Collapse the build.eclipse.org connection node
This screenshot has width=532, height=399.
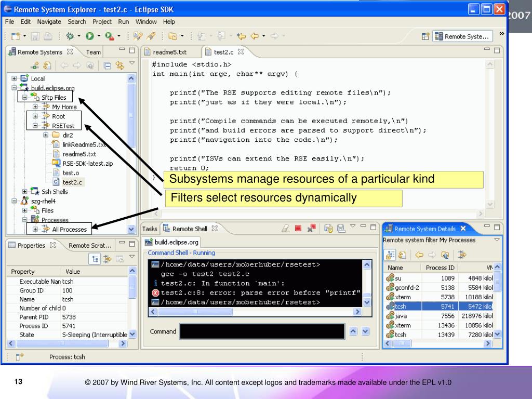[14, 88]
